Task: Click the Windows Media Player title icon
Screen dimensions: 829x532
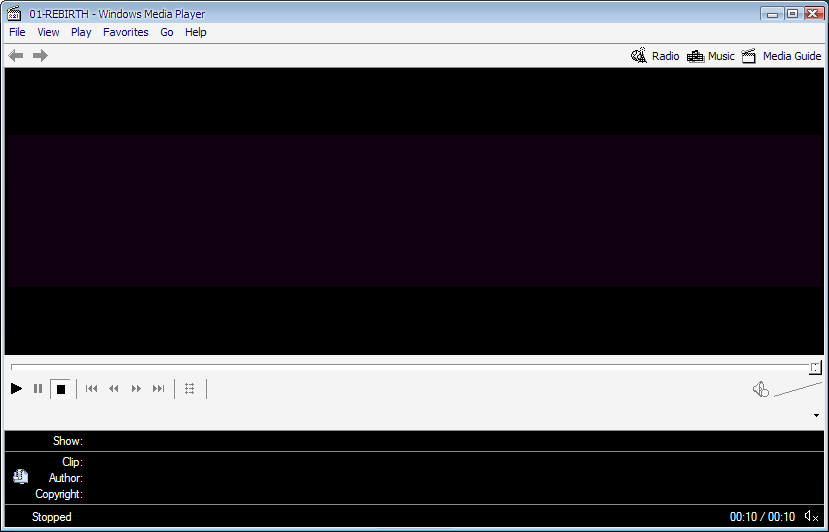Action: point(14,14)
